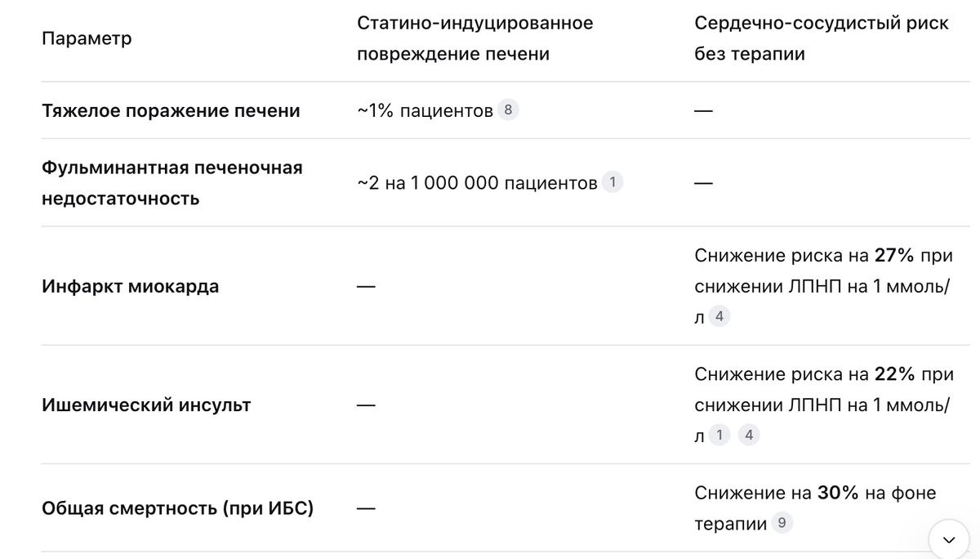Click Сердечно-сосудистый риск без терапии header
980x559 pixels.
821,38
